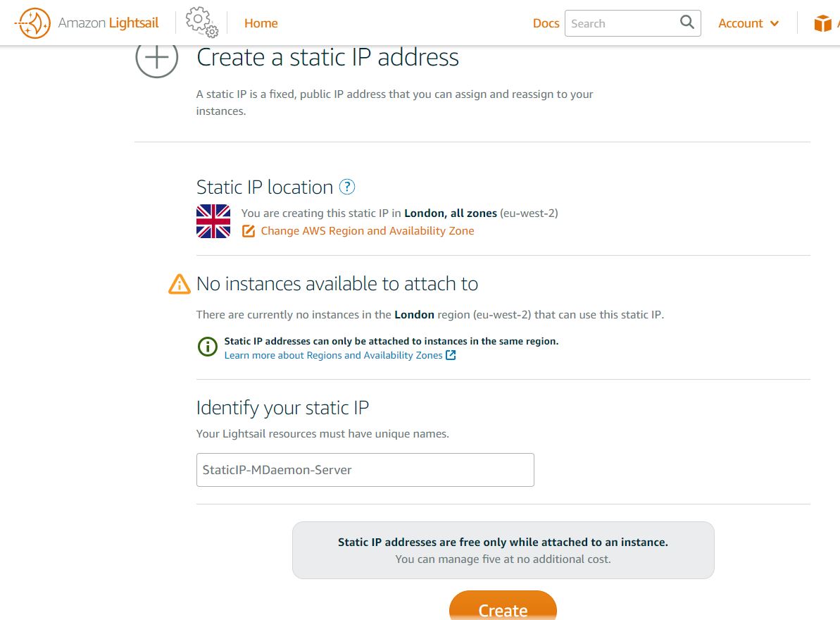Click the orange warning triangle icon

pyautogui.click(x=180, y=284)
